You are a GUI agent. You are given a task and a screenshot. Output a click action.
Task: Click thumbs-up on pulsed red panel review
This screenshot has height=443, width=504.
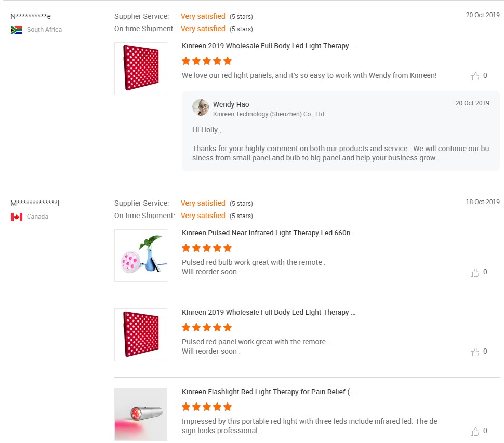pos(474,352)
